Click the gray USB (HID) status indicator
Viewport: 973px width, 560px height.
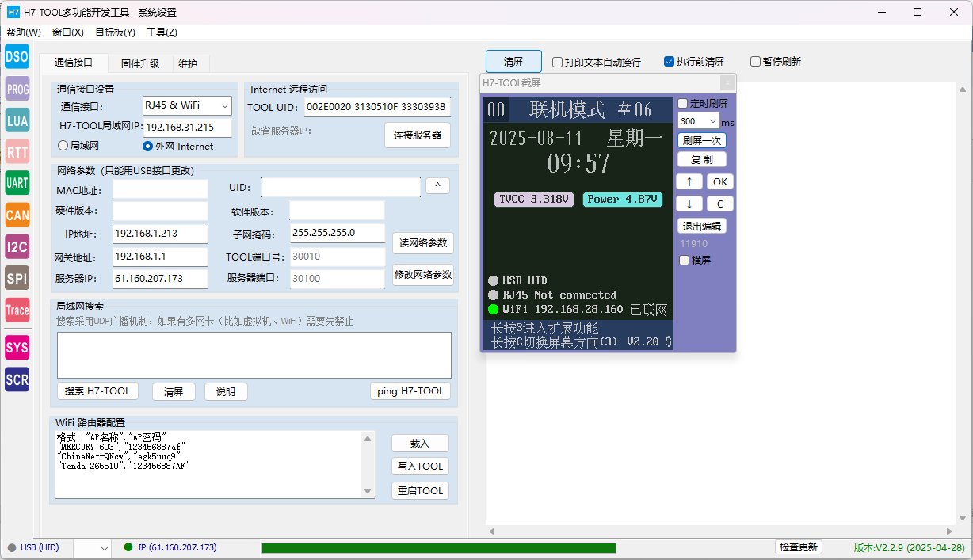pyautogui.click(x=12, y=547)
